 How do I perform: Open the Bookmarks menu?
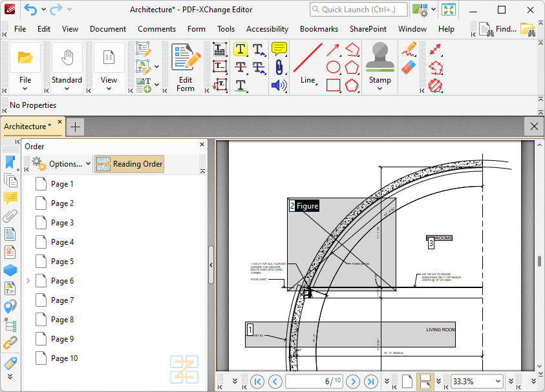(319, 29)
